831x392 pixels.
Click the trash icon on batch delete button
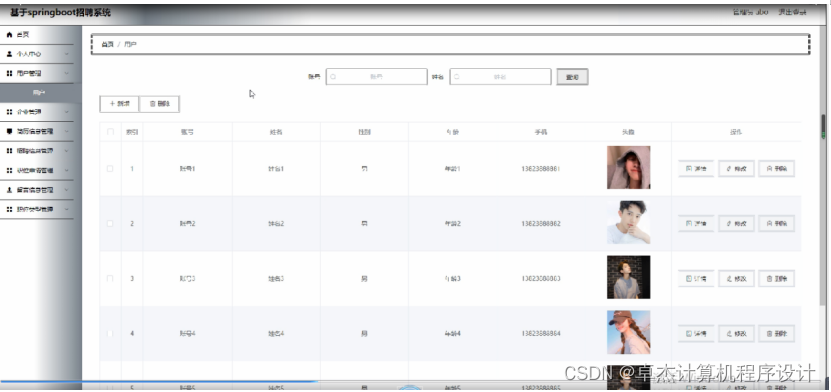click(152, 104)
